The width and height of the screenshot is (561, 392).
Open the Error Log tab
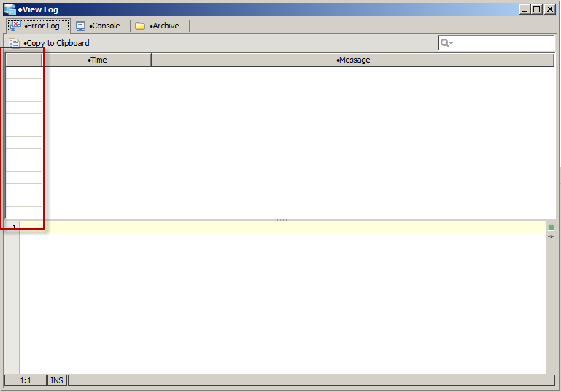pos(38,26)
